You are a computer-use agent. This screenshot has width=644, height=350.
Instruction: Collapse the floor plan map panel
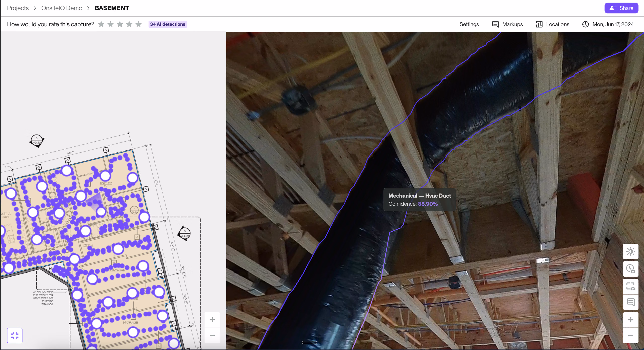[15, 335]
